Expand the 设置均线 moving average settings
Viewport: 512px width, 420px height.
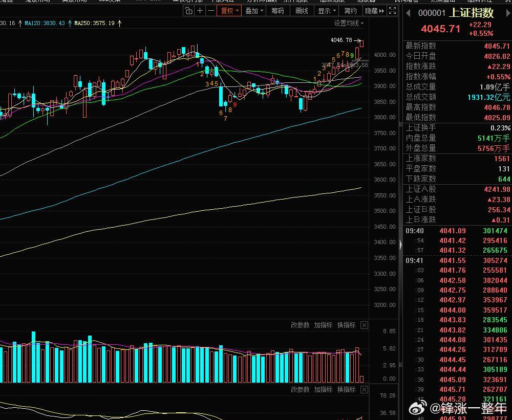click(x=348, y=23)
